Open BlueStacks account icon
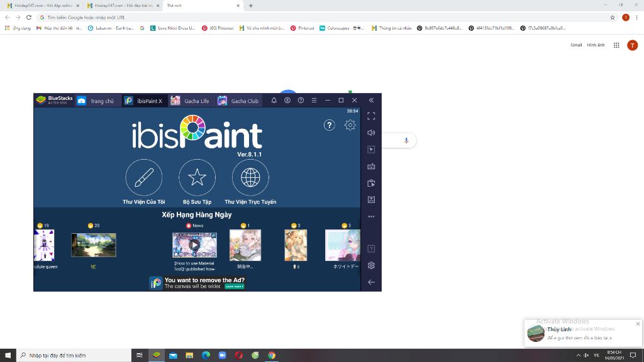 (x=287, y=101)
